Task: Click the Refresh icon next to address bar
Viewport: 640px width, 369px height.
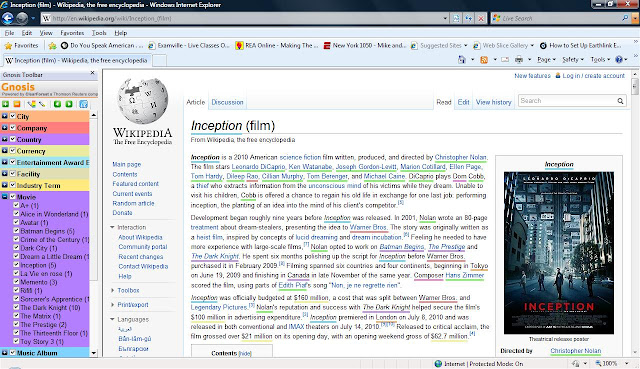Action: pyautogui.click(x=469, y=18)
